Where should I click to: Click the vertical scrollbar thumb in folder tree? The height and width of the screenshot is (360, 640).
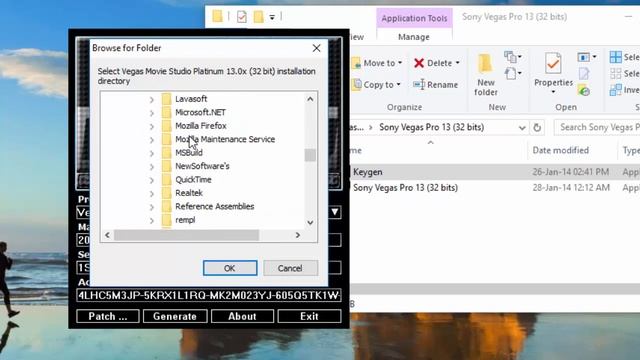click(310, 155)
